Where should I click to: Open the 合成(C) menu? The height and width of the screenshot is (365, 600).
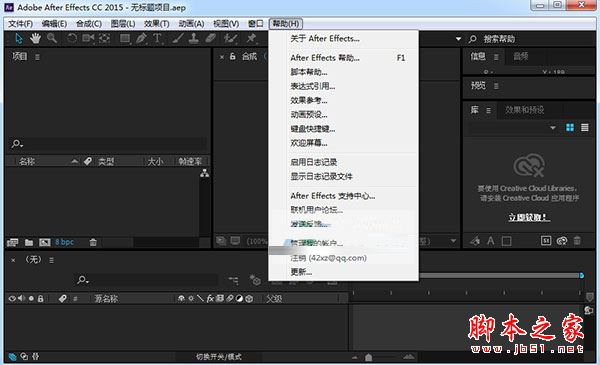point(89,24)
